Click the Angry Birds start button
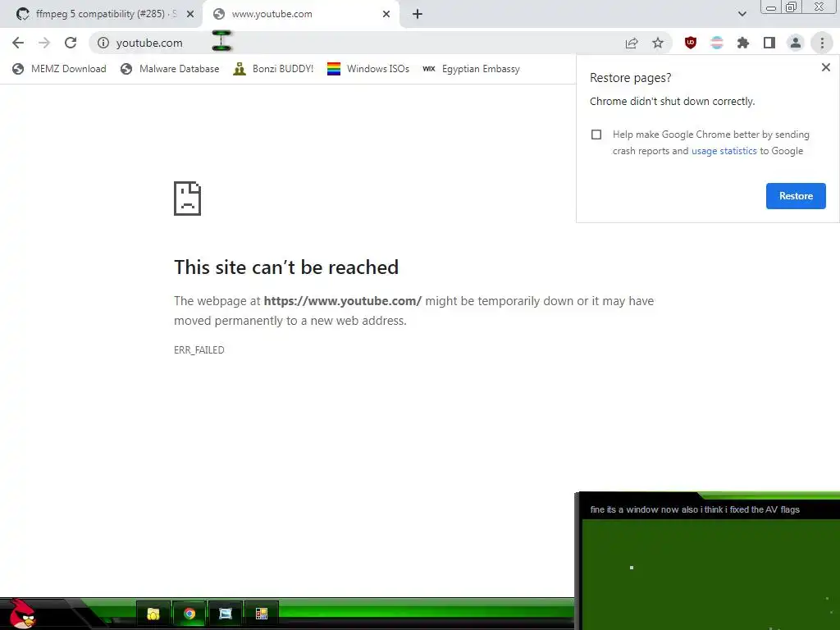Image resolution: width=840 pixels, height=630 pixels. point(21,614)
